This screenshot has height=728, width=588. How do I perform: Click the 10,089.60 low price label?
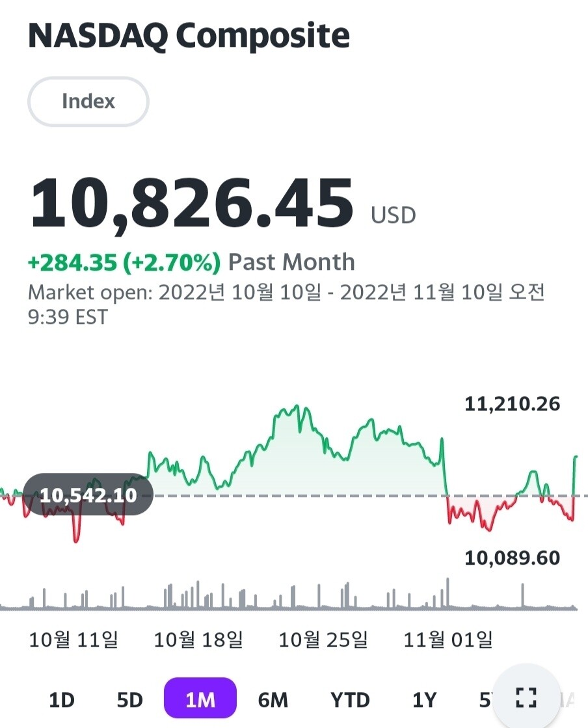click(x=512, y=558)
